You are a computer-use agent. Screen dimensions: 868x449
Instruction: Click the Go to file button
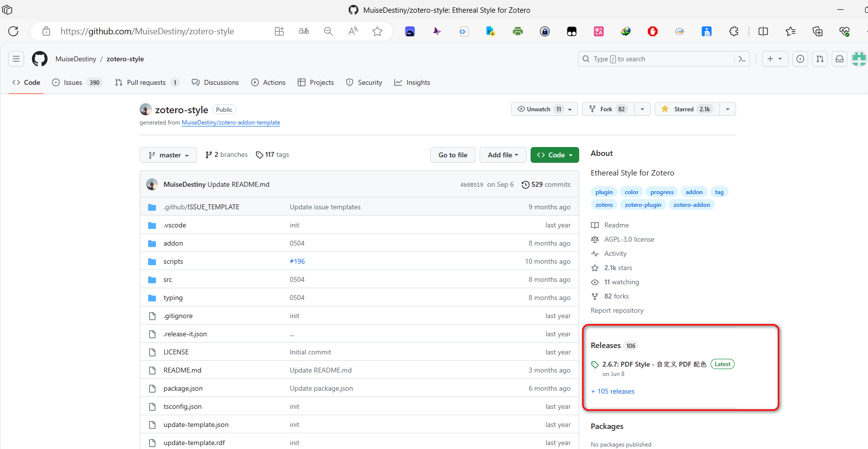click(x=453, y=155)
